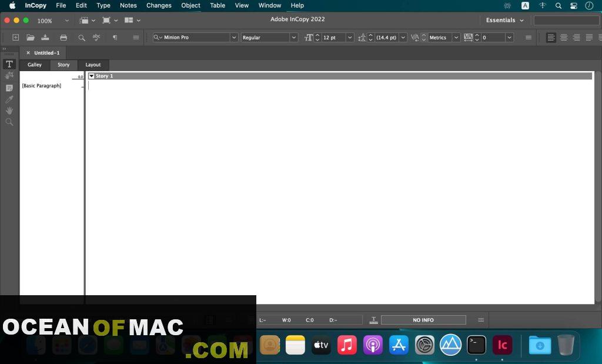Viewport: 602px width, 364px height.
Task: Open the character toolbar options menu
Action: (x=529, y=37)
